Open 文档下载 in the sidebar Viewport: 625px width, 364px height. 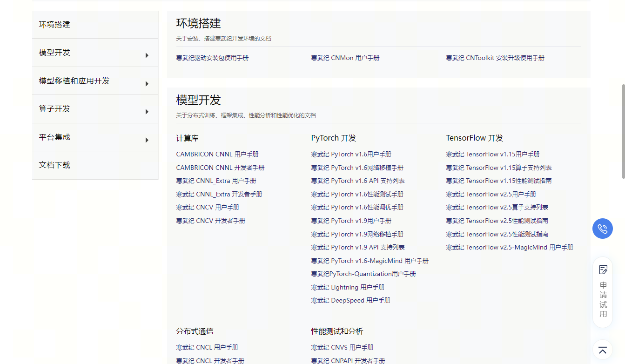click(54, 165)
